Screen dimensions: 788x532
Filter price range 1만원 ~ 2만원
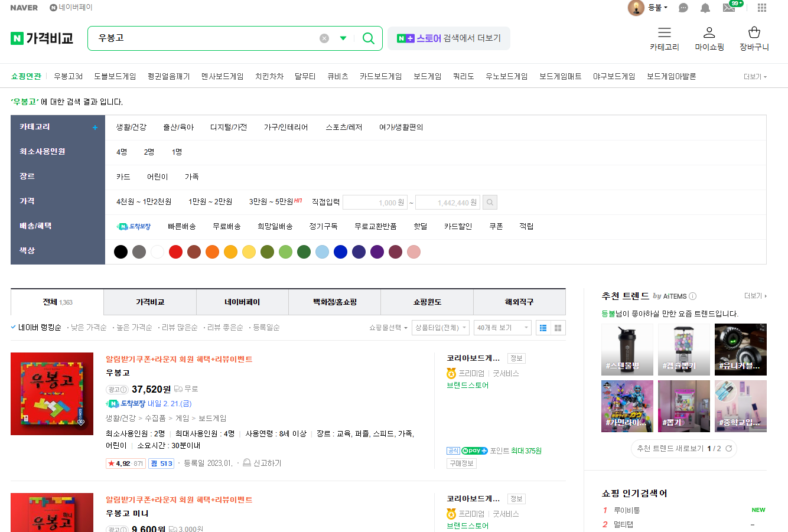[x=210, y=202]
